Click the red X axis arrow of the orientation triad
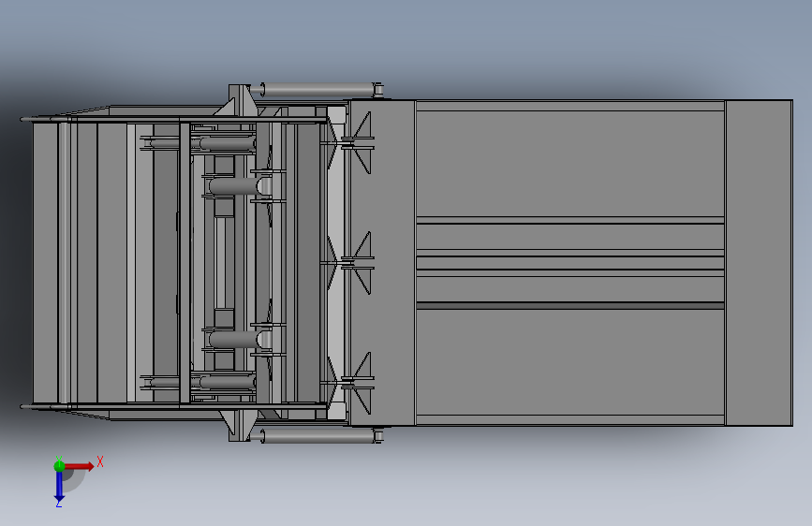 pos(79,466)
